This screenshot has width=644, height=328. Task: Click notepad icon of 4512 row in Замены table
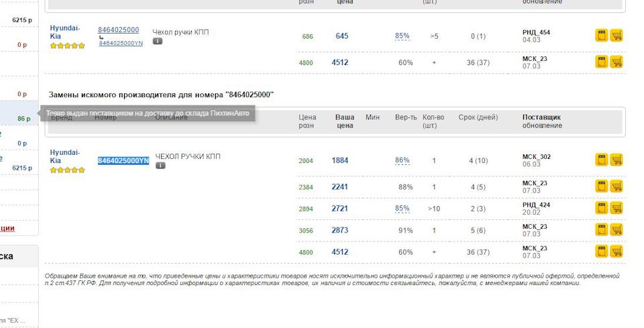pyautogui.click(x=601, y=252)
